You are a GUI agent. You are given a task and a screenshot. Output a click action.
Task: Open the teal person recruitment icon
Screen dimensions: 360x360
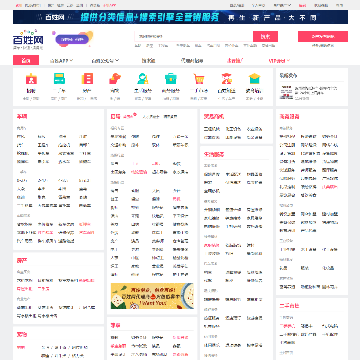click(x=143, y=79)
